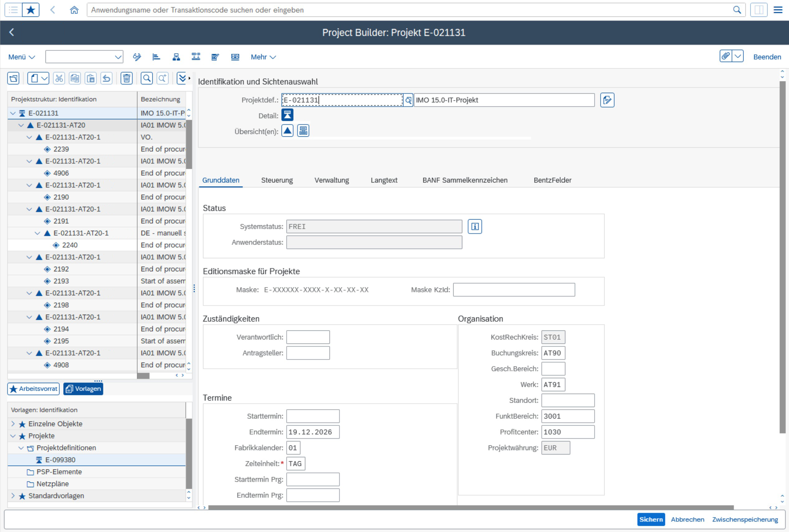Click the Detail project definition icon

click(287, 115)
